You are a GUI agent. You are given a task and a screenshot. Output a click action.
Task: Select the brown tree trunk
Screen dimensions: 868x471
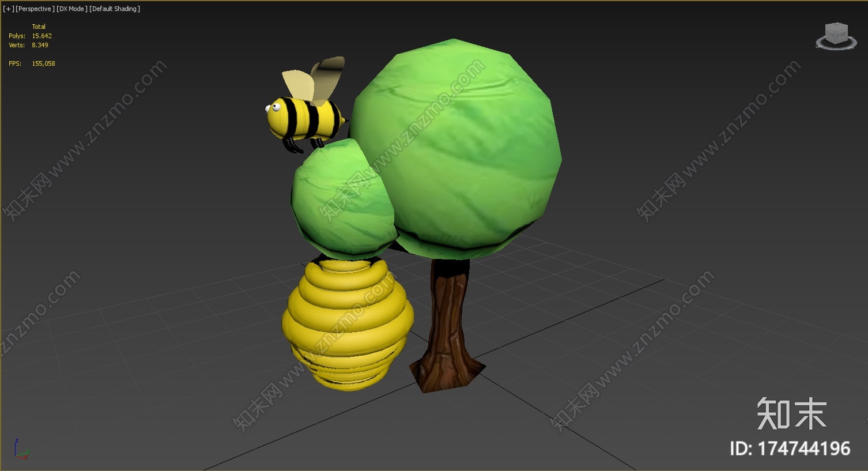[x=447, y=326]
